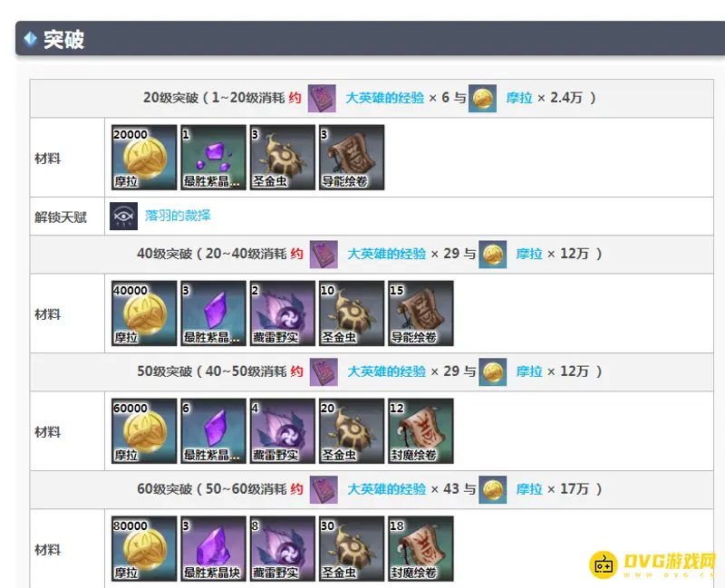
Task: Click the 封魔绘卷 item with count 18
Action: pyautogui.click(x=420, y=549)
